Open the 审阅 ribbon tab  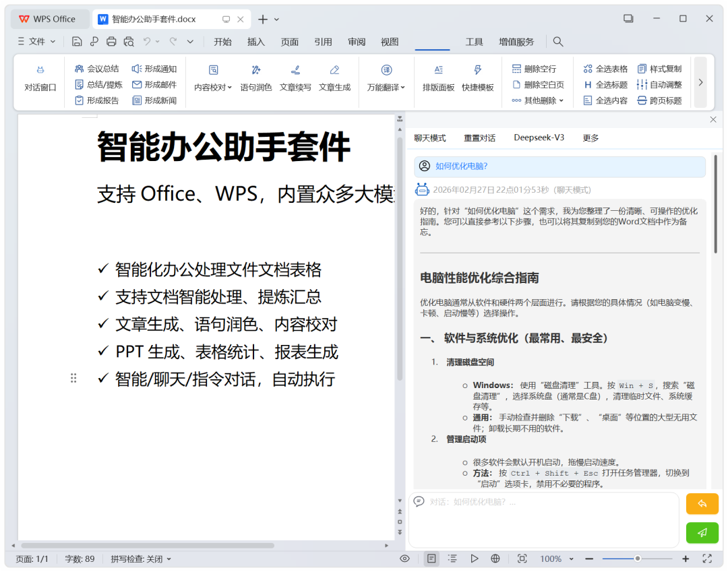tap(357, 42)
